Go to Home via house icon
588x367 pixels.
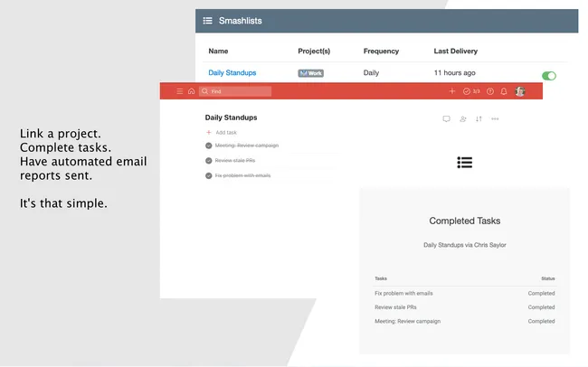click(x=191, y=91)
